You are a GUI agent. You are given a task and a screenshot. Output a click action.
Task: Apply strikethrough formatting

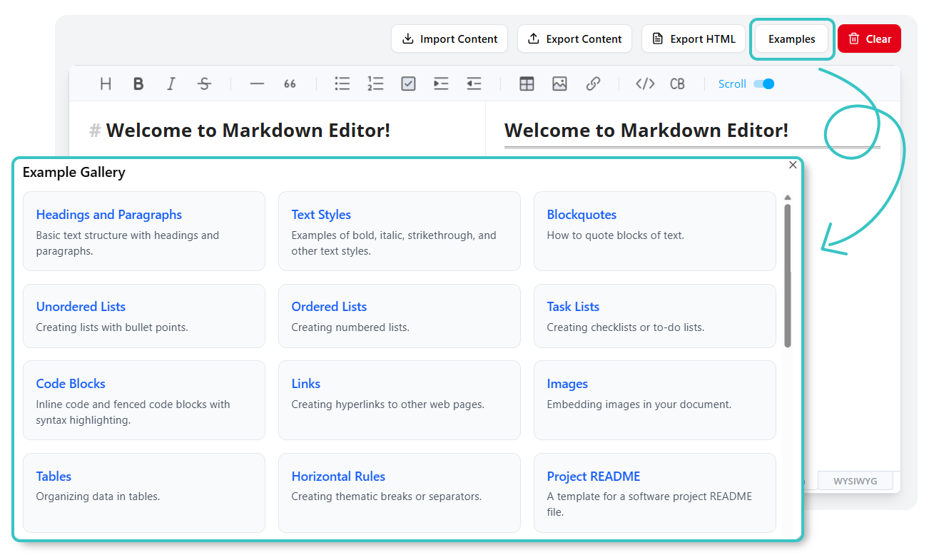click(204, 83)
